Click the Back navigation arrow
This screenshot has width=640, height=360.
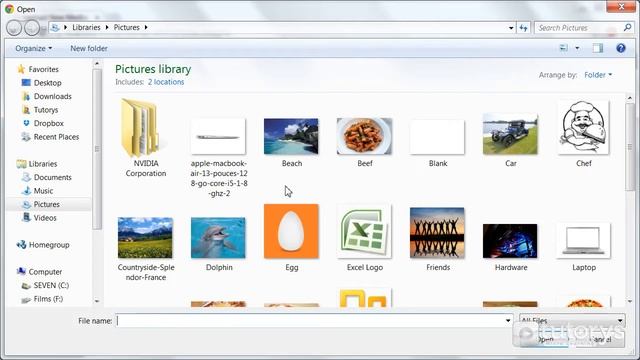14,28
